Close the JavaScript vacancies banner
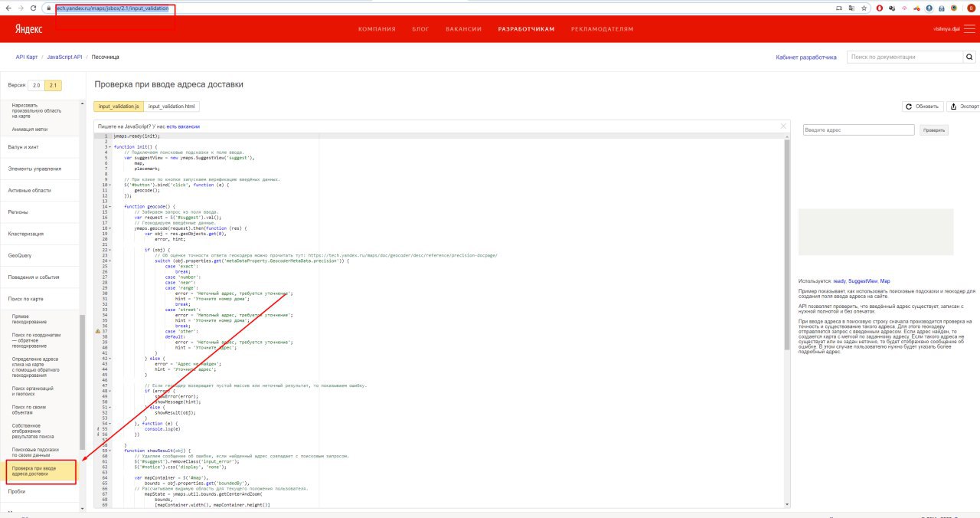Image resolution: width=980 pixels, height=518 pixels. point(782,126)
